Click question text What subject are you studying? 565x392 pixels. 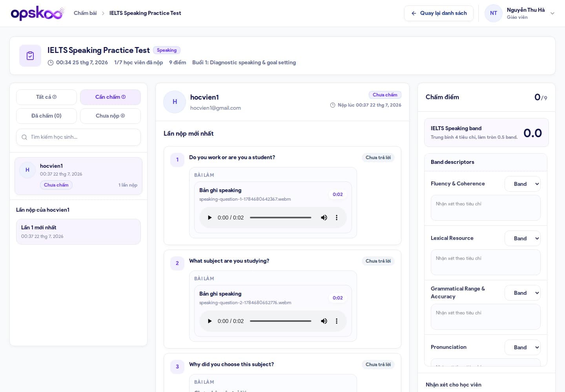229,261
